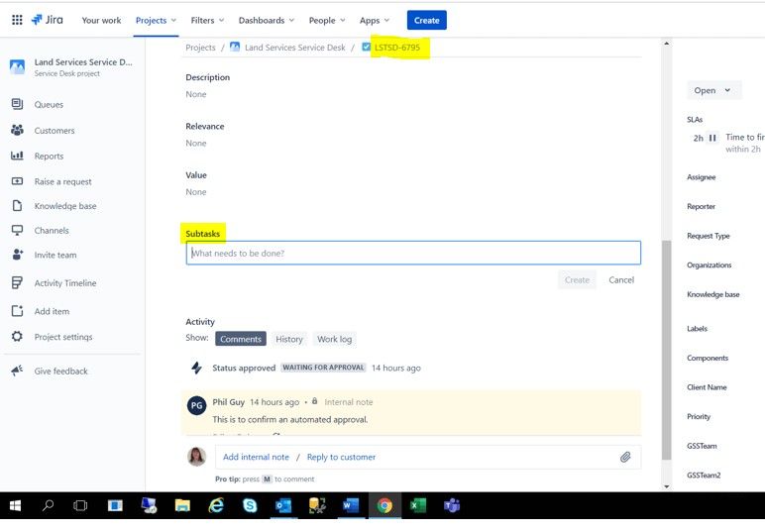765x532 pixels.
Task: Open Windows Start menu
Action: tap(15, 505)
